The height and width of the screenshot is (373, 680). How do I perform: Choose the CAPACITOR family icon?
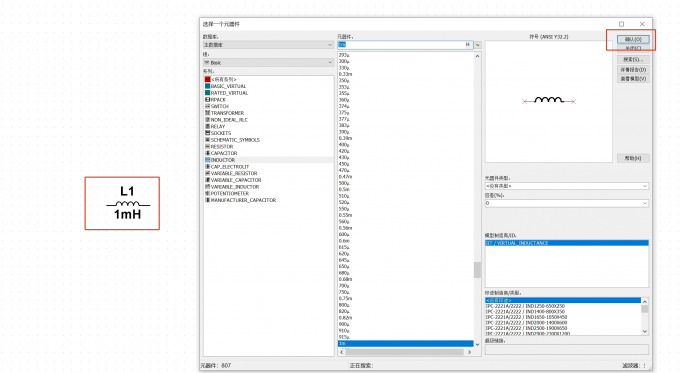207,153
